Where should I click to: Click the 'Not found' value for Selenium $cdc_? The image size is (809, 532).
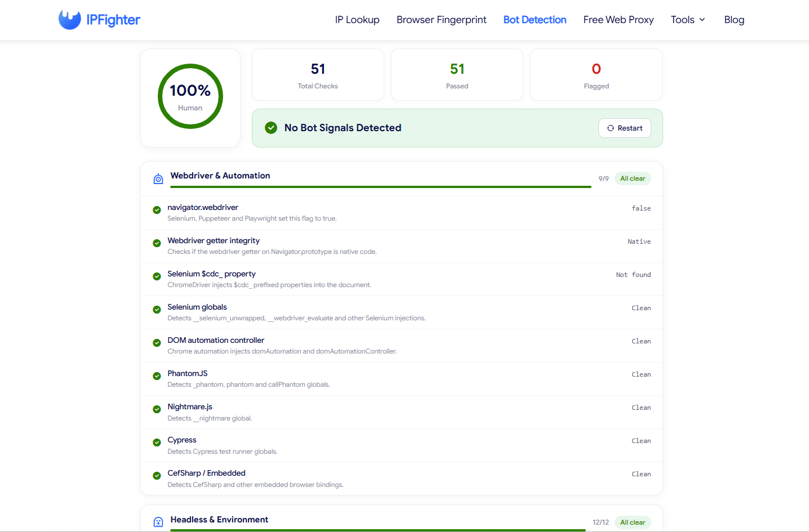tap(633, 275)
